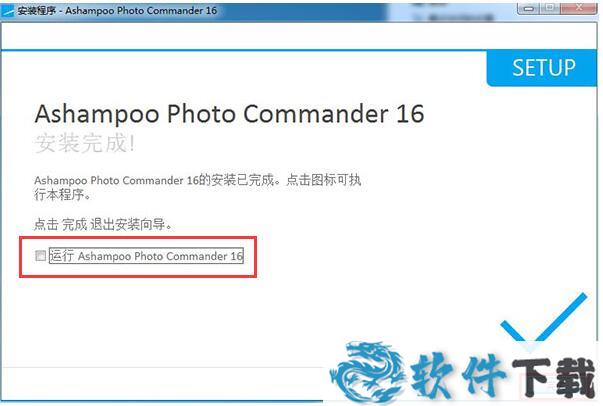The height and width of the screenshot is (406, 603).
Task: Maximize the installer window
Action: pyautogui.click(x=551, y=8)
